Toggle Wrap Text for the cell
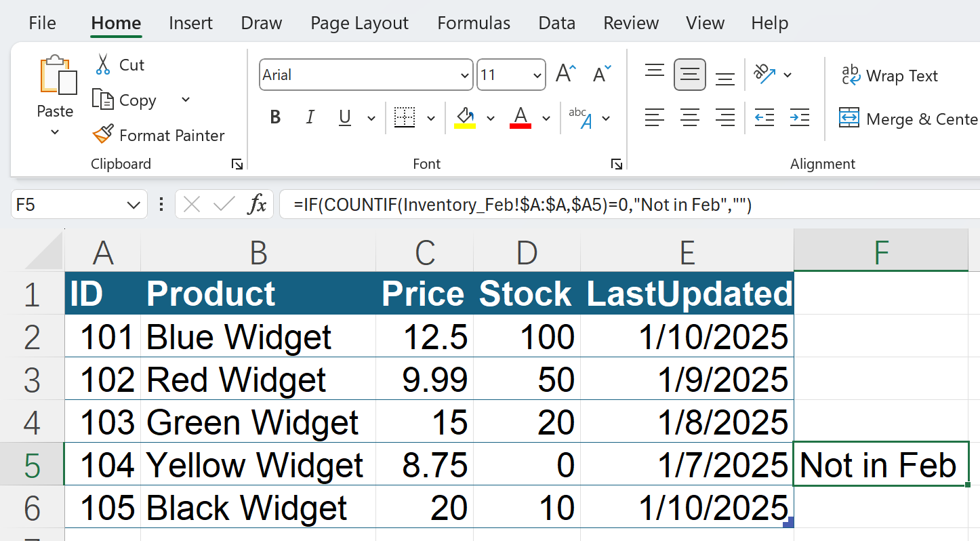Screen dimensions: 980x541 tap(889, 76)
